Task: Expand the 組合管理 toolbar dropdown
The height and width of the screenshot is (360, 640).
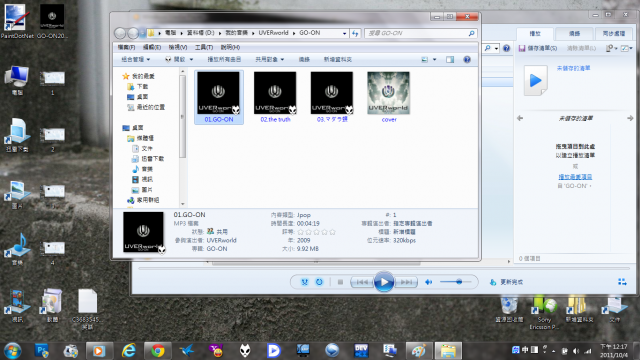Action: coord(136,60)
